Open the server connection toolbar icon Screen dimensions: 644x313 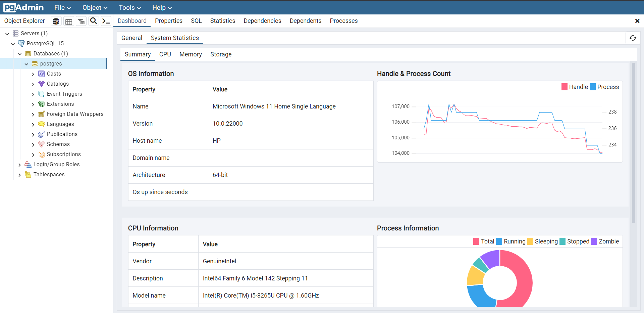56,21
